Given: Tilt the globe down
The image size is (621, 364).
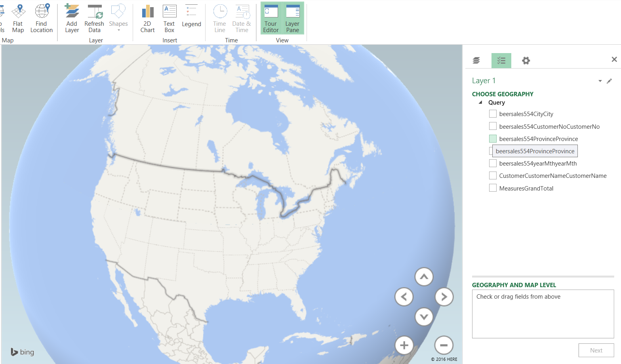Looking at the screenshot, I should coord(424,316).
